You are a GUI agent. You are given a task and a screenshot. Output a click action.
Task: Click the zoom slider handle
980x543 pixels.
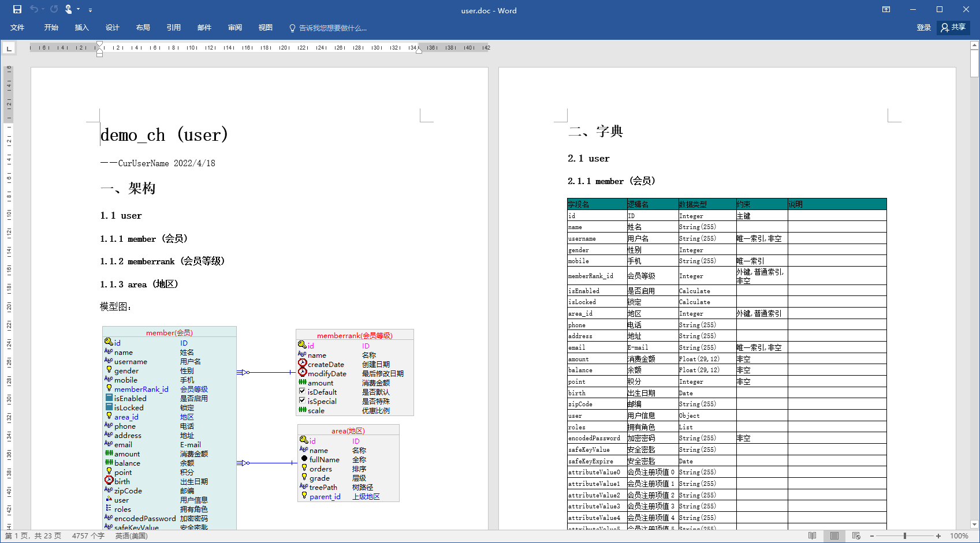click(x=905, y=536)
